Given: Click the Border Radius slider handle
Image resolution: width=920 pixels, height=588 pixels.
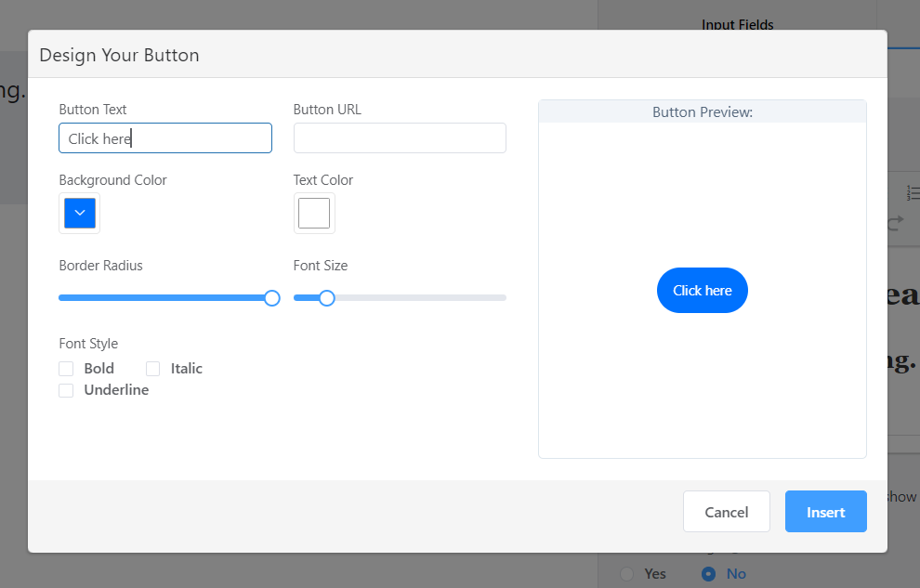Looking at the screenshot, I should 271,298.
